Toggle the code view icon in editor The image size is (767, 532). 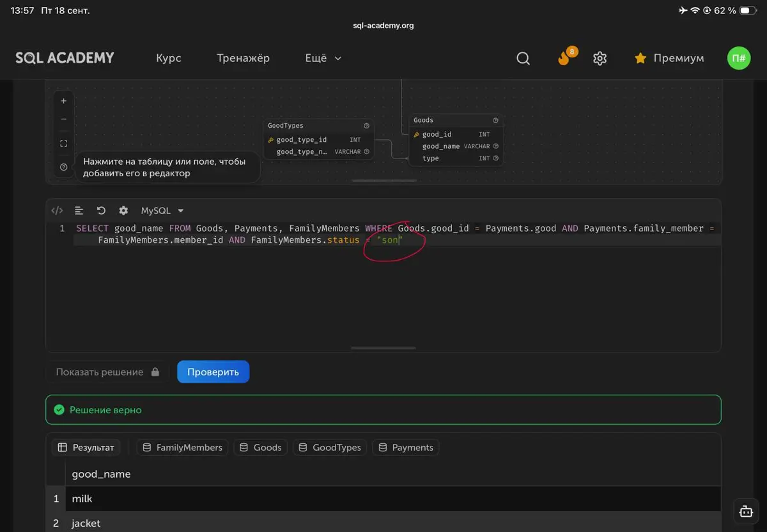pos(57,210)
